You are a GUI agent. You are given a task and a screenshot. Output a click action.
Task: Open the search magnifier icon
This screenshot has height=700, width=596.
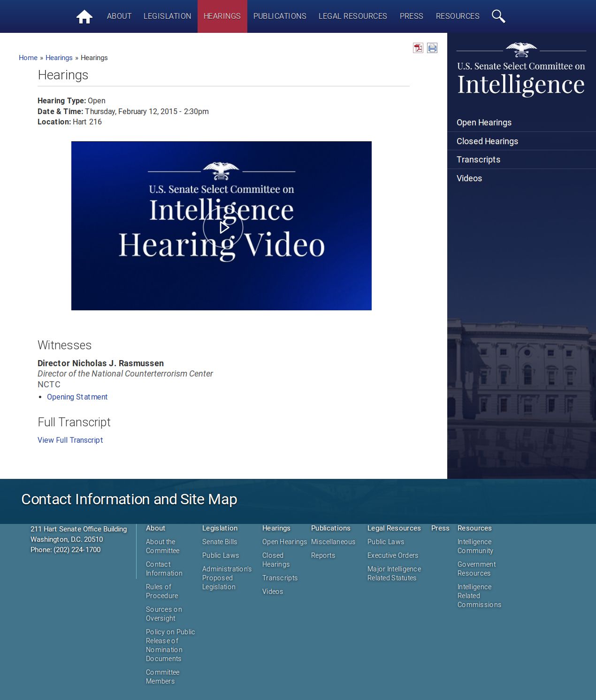(x=498, y=16)
